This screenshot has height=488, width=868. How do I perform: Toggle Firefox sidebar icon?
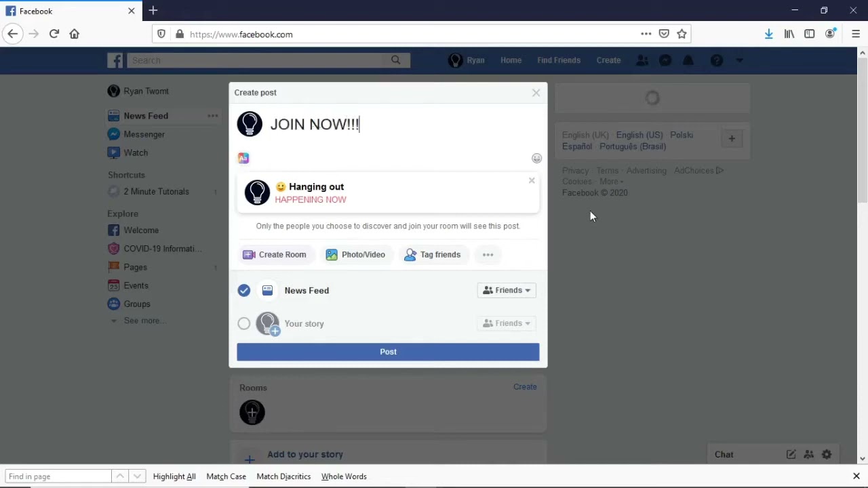click(810, 34)
